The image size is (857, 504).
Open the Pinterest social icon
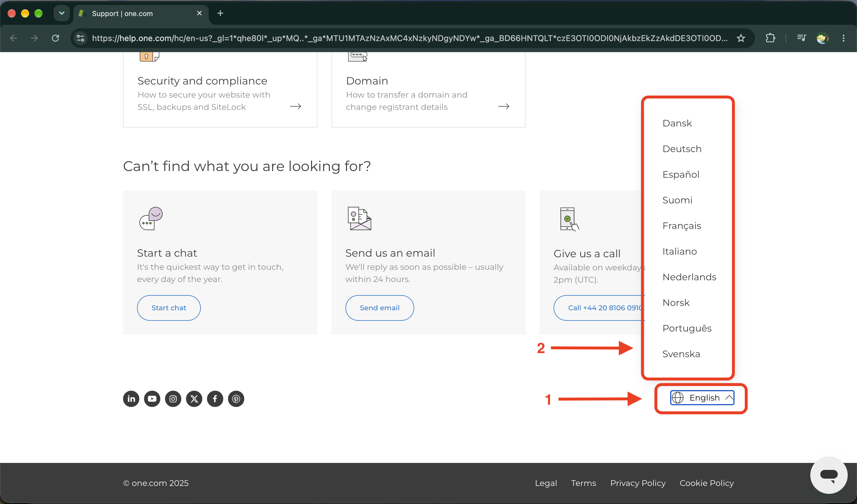(x=236, y=399)
